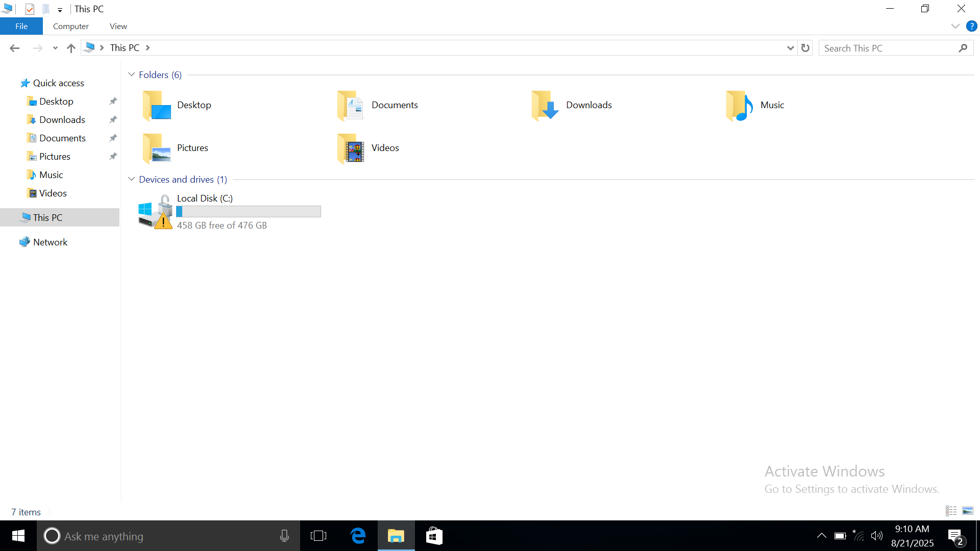The width and height of the screenshot is (980, 551).
Task: Click the Cortana microphone icon
Action: pos(284,536)
